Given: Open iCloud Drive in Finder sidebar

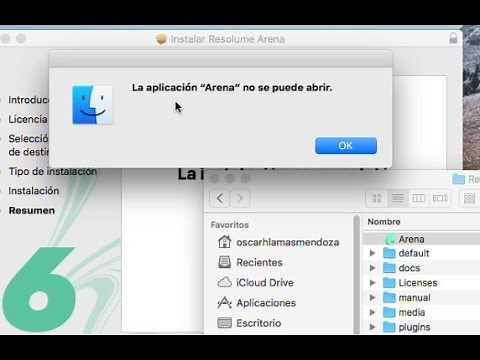Looking at the screenshot, I should [265, 283].
